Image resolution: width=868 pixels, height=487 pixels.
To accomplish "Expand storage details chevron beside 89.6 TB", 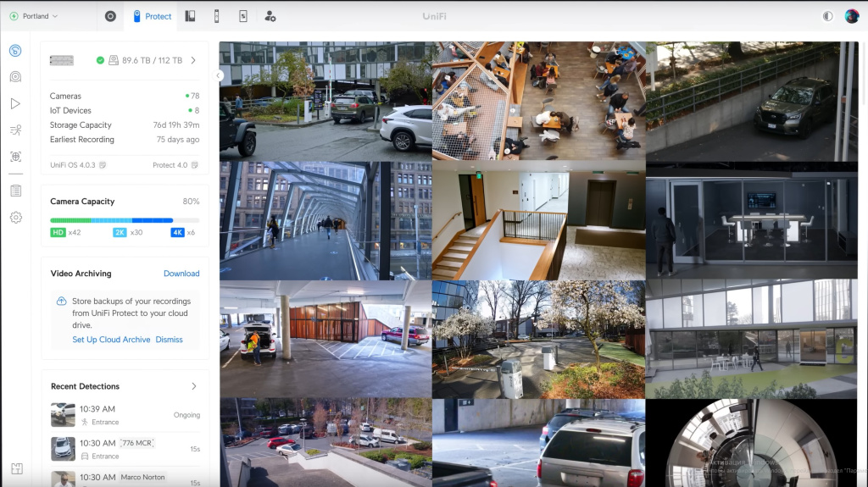I will (193, 60).
